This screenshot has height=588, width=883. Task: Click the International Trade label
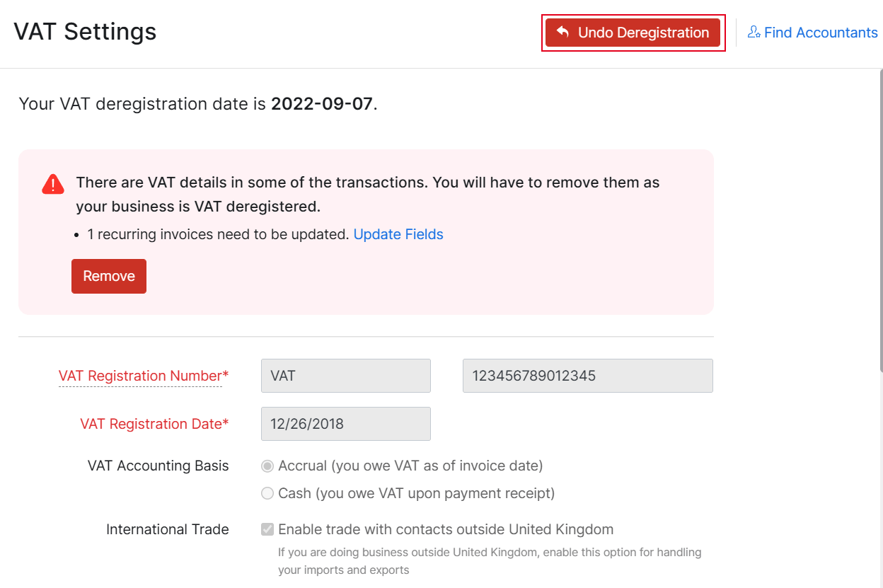coord(167,529)
